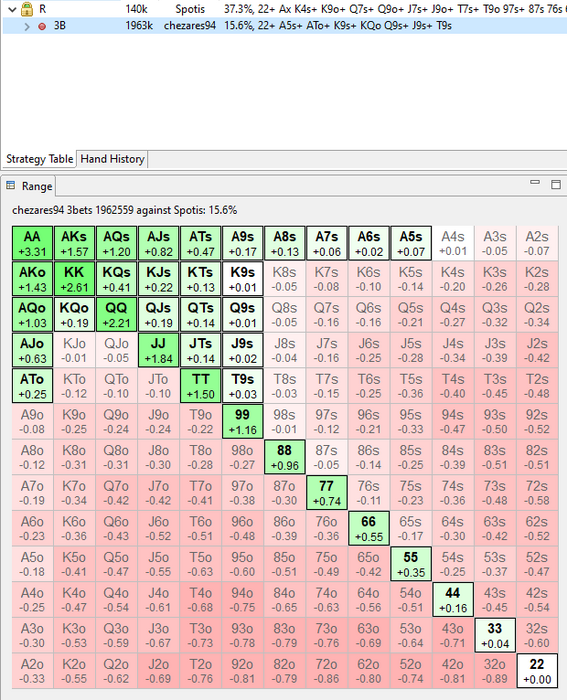Select the AJs +0.82 hand cell
The image size is (567, 700).
pos(158,243)
